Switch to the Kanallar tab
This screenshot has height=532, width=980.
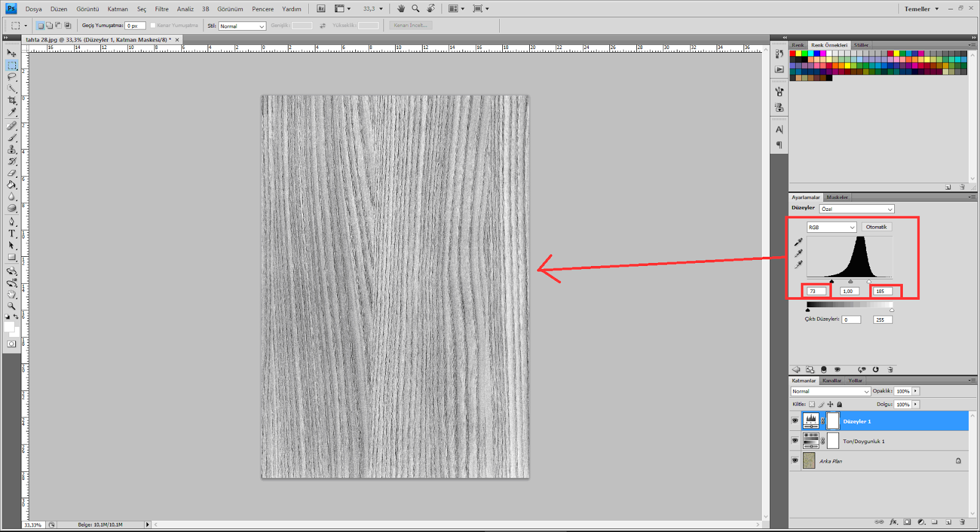(x=832, y=381)
